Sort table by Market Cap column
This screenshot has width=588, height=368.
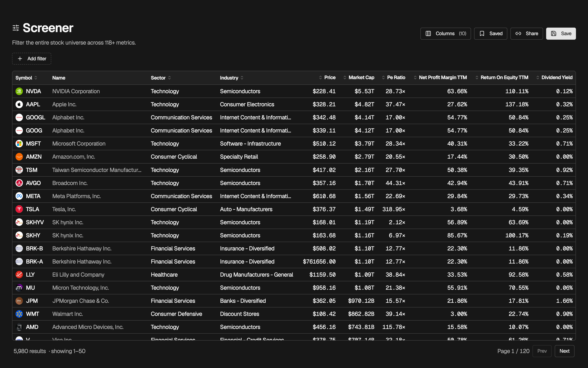tap(359, 78)
